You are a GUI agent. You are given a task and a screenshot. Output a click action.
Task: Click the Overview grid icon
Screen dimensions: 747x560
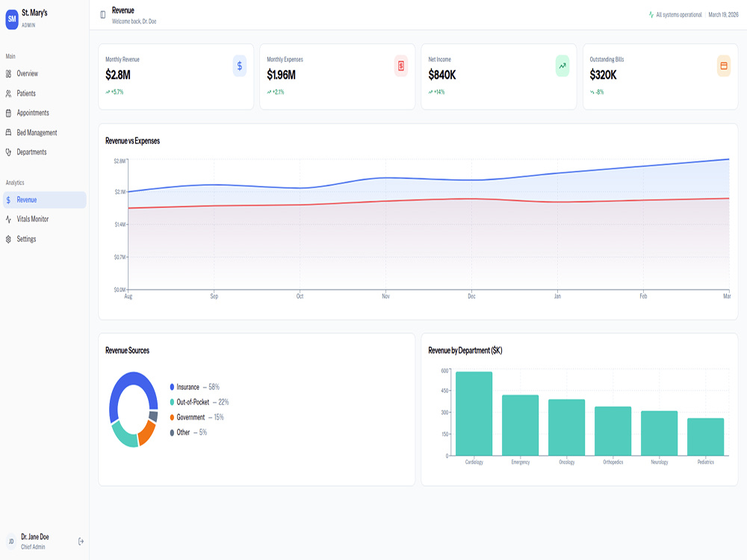(x=8, y=74)
